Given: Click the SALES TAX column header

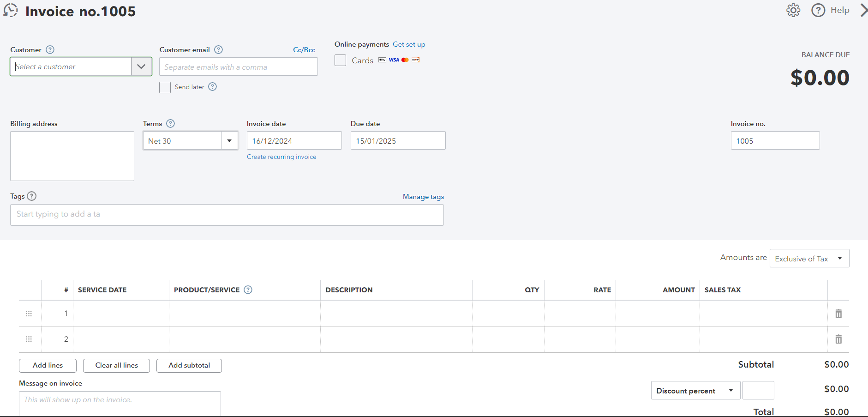Looking at the screenshot, I should pos(723,290).
